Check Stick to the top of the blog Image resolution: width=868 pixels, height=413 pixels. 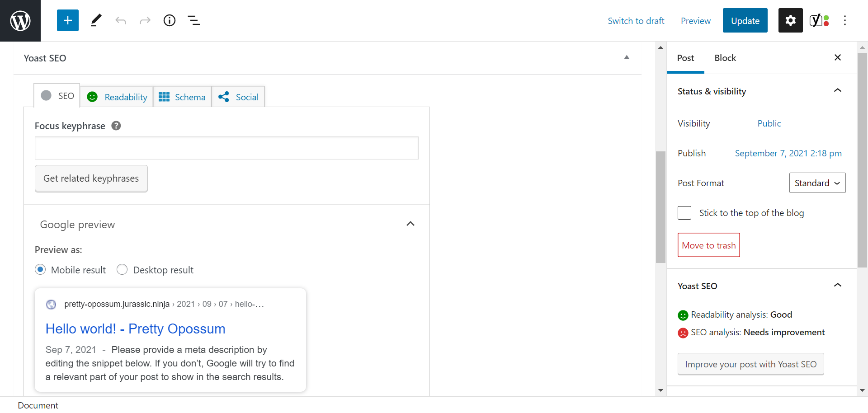[x=684, y=213]
